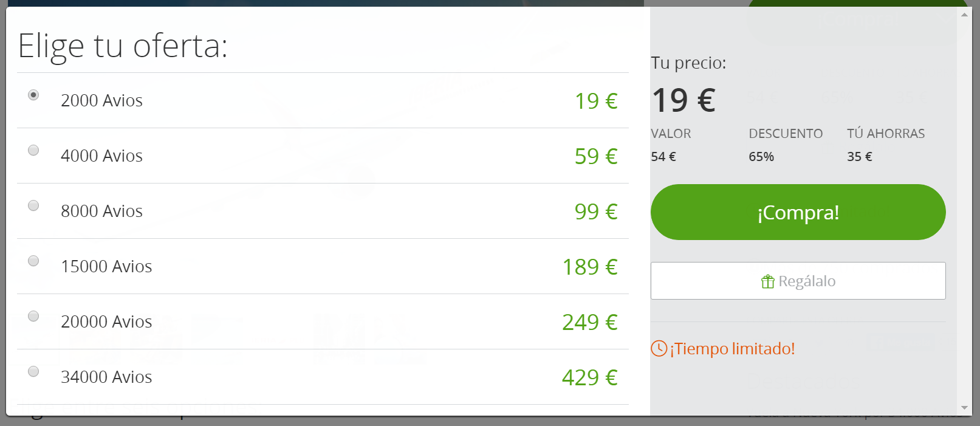
Task: Click the gift box icon in Regálalo
Action: (x=768, y=281)
